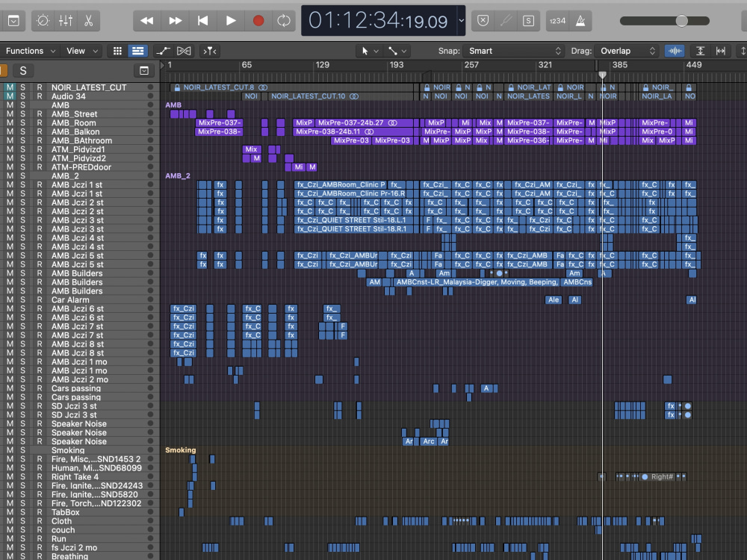Select the Arc region on Speaker Noise
The height and width of the screenshot is (560, 747).
(x=428, y=441)
